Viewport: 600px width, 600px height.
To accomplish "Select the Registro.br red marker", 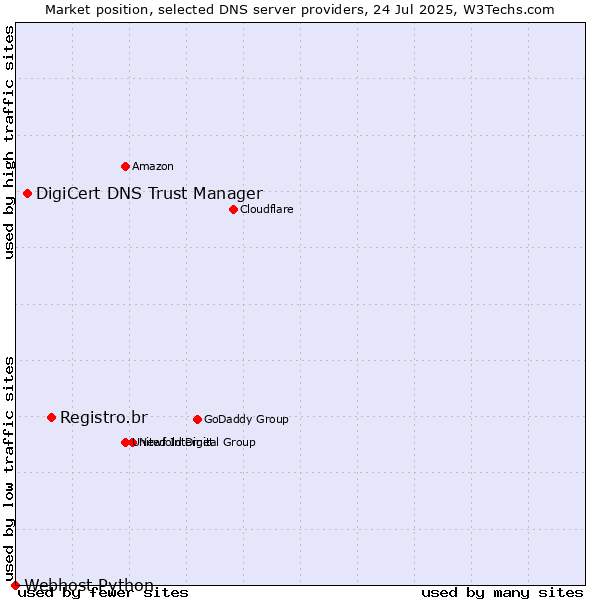I will point(52,417).
